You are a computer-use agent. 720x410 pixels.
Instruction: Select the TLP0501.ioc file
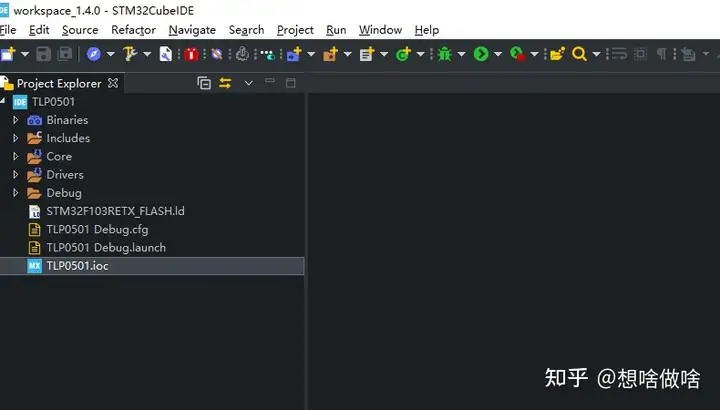click(x=152, y=266)
